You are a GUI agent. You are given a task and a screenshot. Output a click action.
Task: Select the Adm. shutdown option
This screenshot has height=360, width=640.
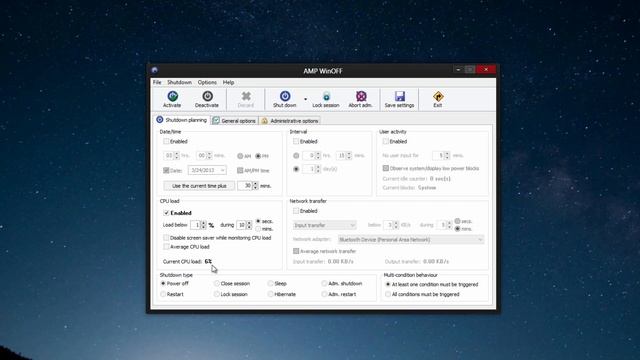(x=324, y=283)
